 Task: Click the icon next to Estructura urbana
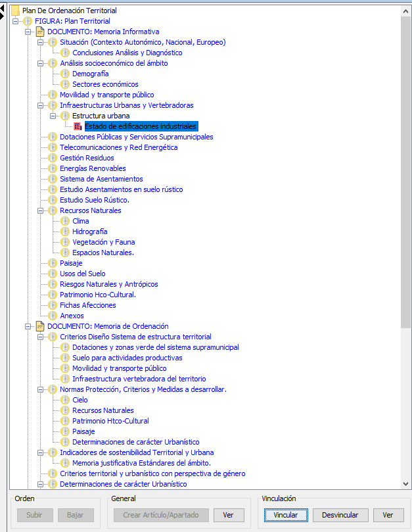65,116
